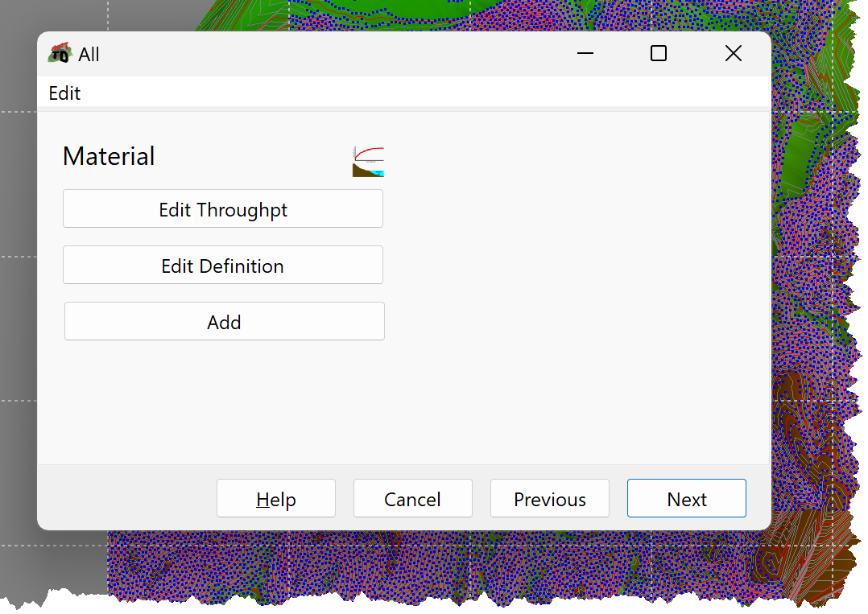Click the Material heading label
The height and width of the screenshot is (614, 868).
tap(109, 156)
